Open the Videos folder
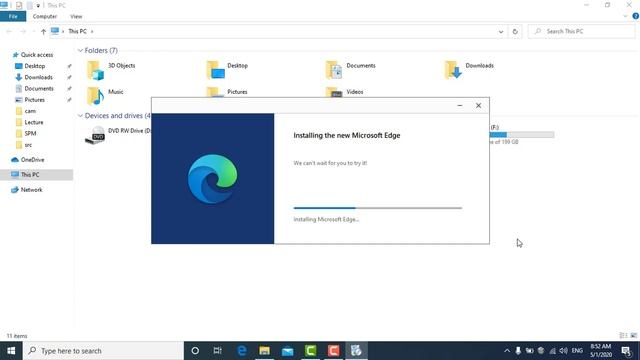Viewport: 640px width, 360px height. pyautogui.click(x=345, y=92)
